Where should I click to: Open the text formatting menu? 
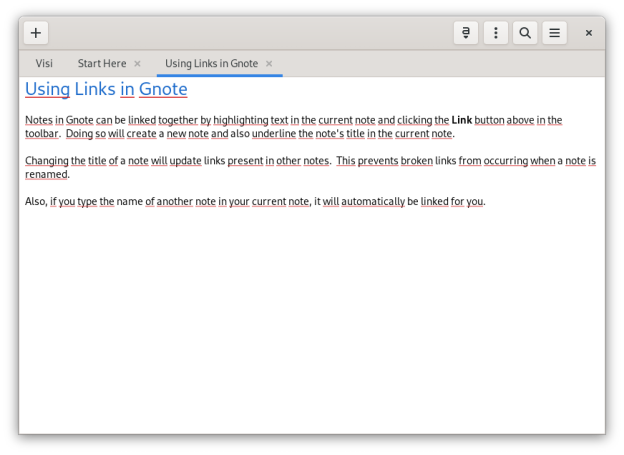(x=465, y=33)
